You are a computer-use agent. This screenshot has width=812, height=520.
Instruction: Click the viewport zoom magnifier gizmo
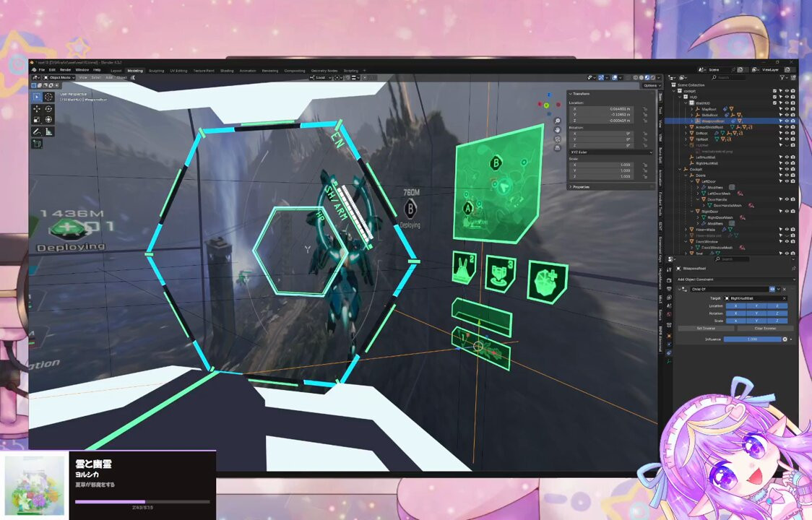(x=557, y=121)
